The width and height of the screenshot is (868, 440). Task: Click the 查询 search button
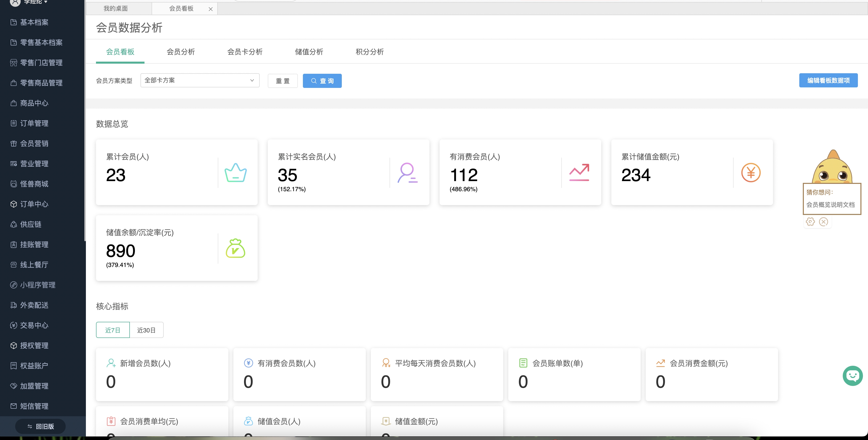[322, 81]
